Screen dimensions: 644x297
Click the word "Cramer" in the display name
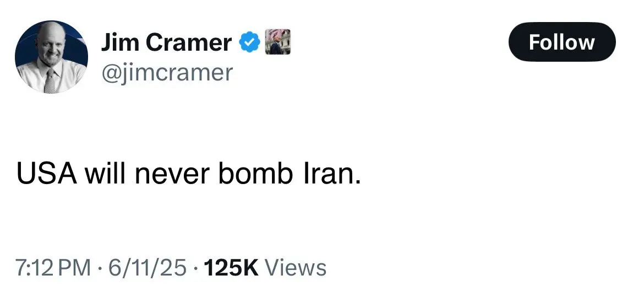(x=188, y=42)
